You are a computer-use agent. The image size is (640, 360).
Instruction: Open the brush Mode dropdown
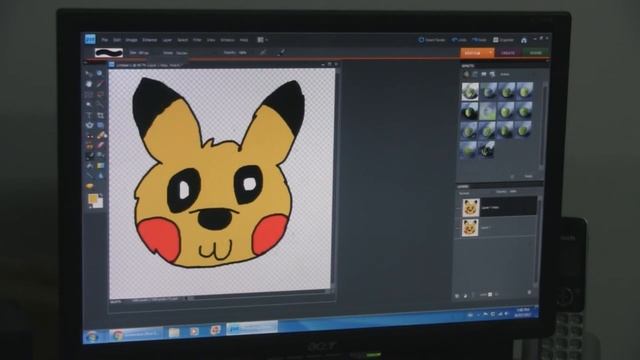[x=182, y=53]
